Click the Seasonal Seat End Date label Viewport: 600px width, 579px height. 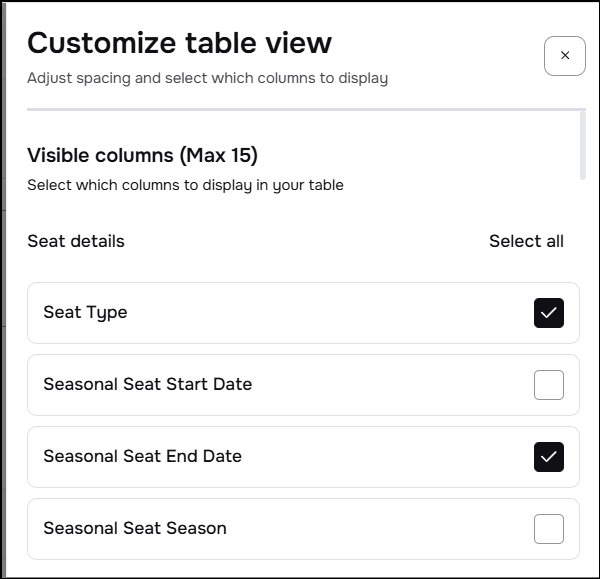(142, 457)
